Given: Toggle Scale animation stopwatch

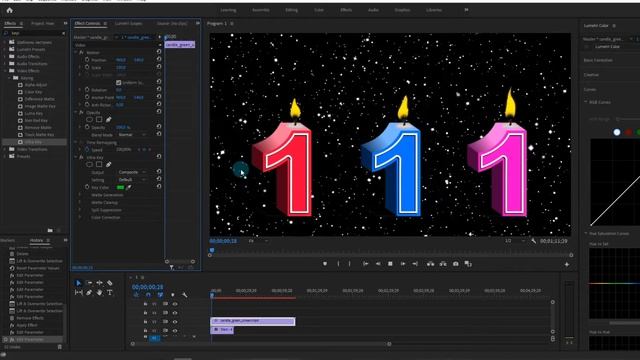Looking at the screenshot, I should click(87, 67).
